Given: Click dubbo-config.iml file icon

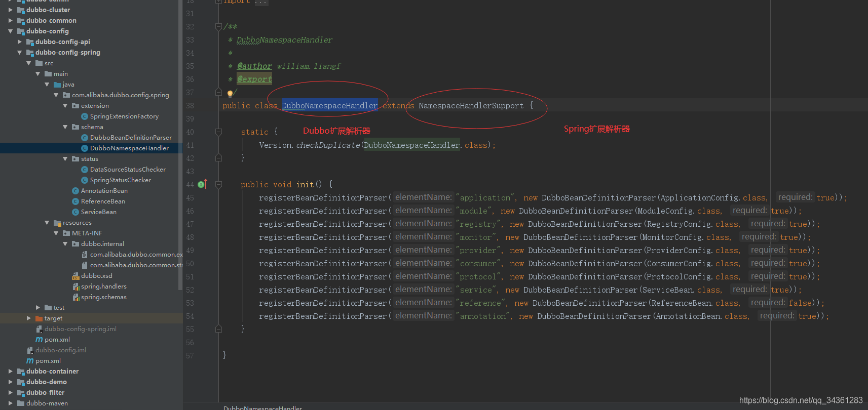Looking at the screenshot, I should click(30, 350).
